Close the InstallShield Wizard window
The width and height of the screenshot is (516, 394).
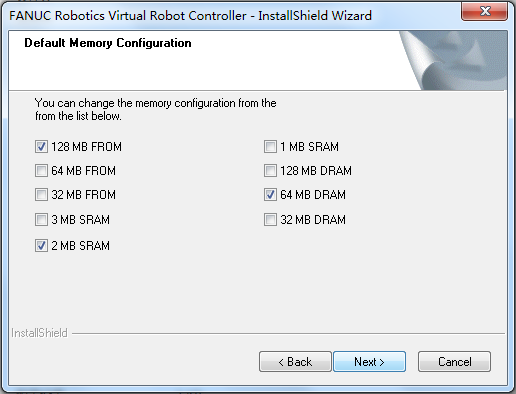(485, 11)
